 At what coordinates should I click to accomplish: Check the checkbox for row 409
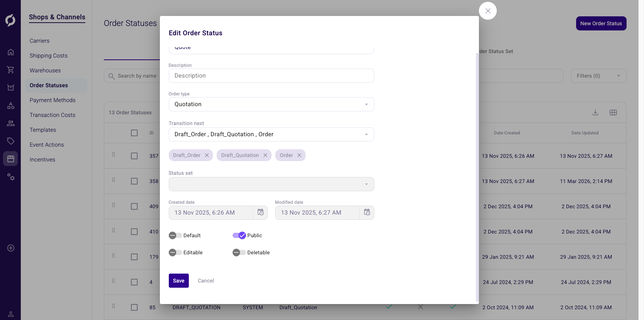pos(134,206)
